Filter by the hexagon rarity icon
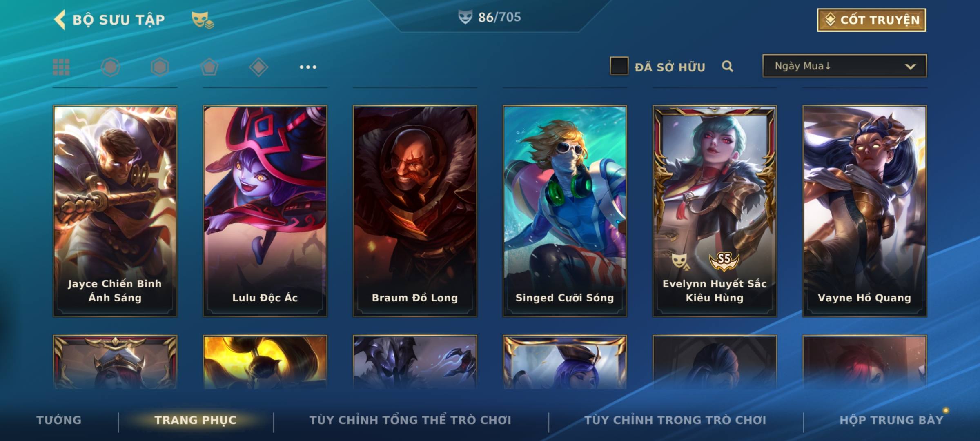Viewport: 980px width, 441px height. (x=160, y=67)
